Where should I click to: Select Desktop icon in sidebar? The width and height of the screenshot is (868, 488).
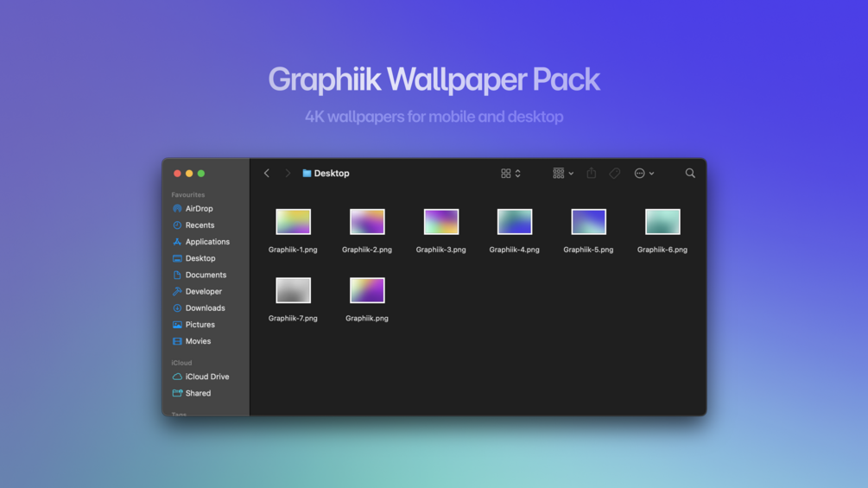[177, 258]
